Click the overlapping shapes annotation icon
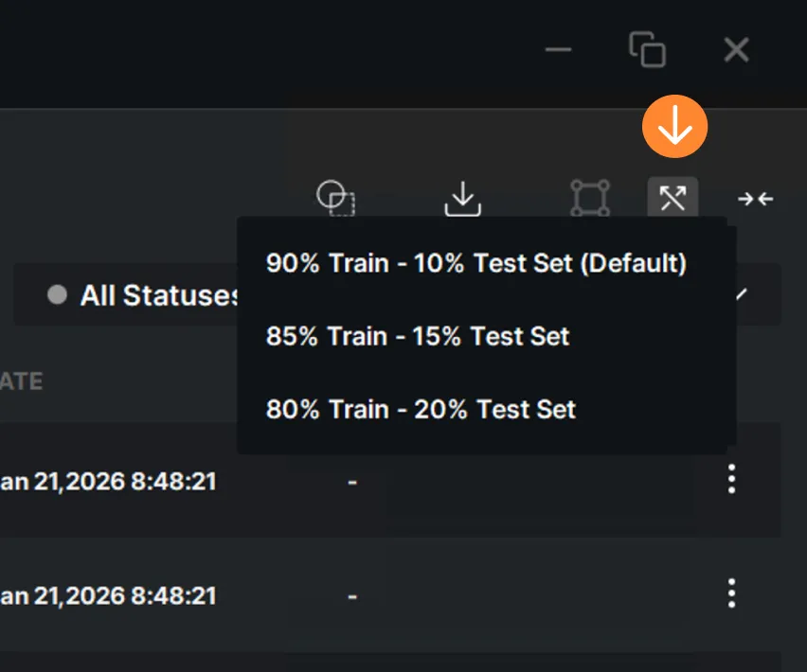The height and width of the screenshot is (672, 807). pos(335,198)
